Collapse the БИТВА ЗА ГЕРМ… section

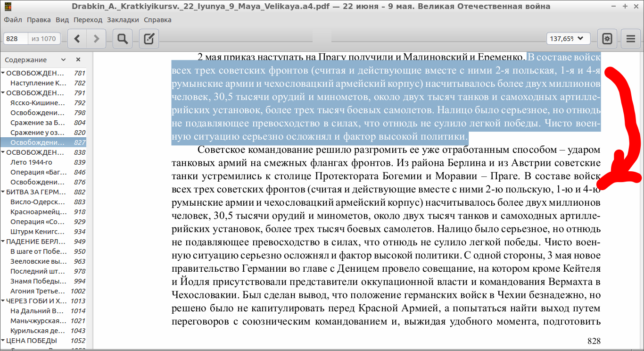(x=3, y=192)
